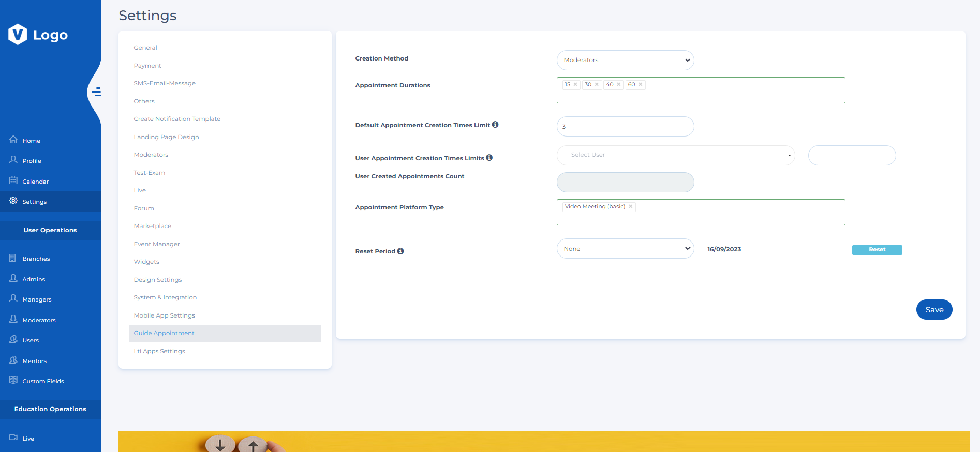Click the Branches building icon

point(13,258)
